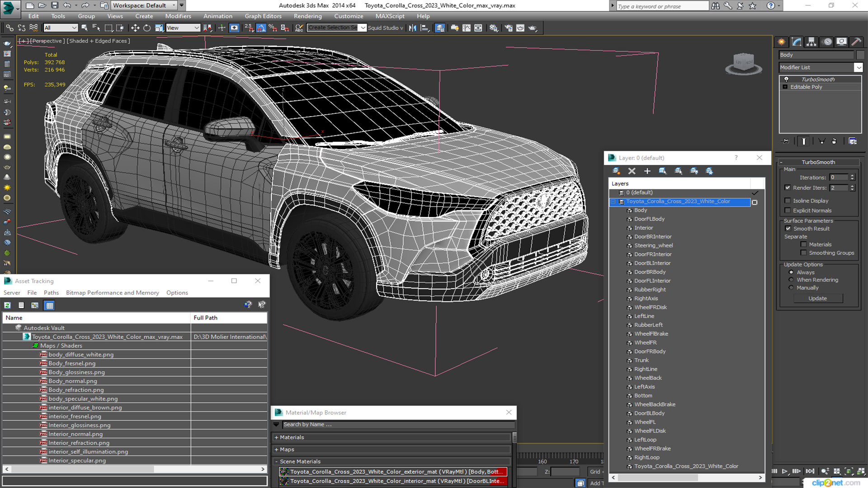
Task: Collapse the TurboSmooth rollout header
Action: (x=818, y=162)
